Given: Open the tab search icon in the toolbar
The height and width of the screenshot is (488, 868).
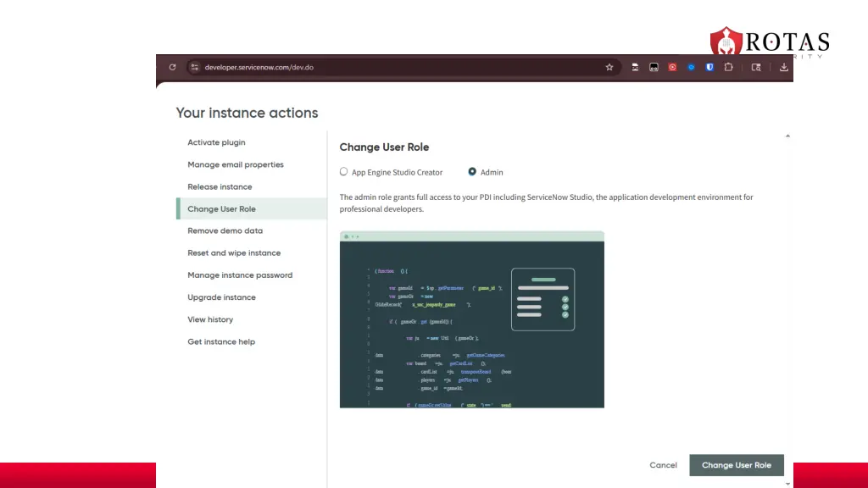Looking at the screenshot, I should point(755,67).
